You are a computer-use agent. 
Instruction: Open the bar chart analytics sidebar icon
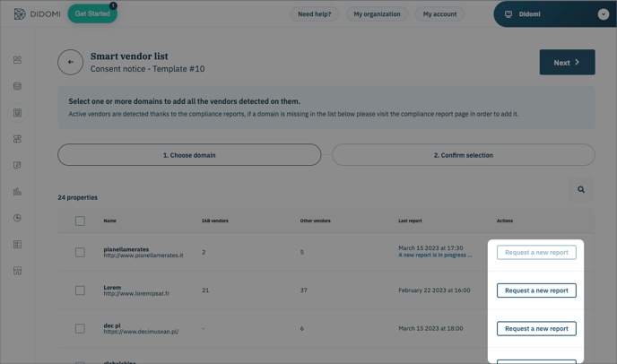click(17, 192)
